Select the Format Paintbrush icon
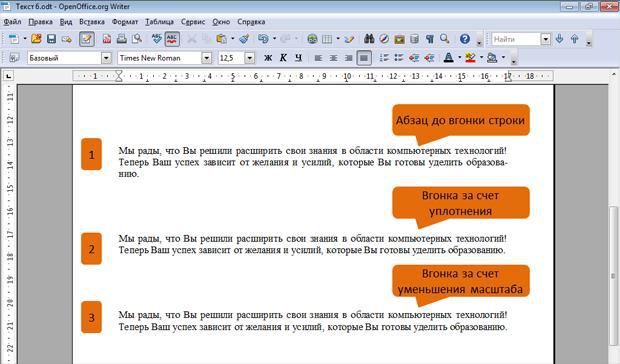The height and width of the screenshot is (364, 620). pyautogui.click(x=244, y=39)
